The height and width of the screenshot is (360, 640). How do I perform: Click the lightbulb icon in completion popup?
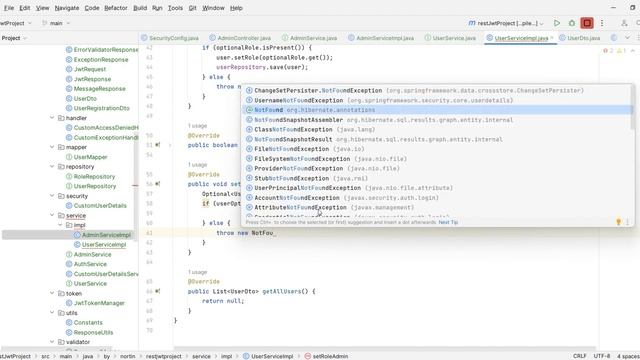618,222
